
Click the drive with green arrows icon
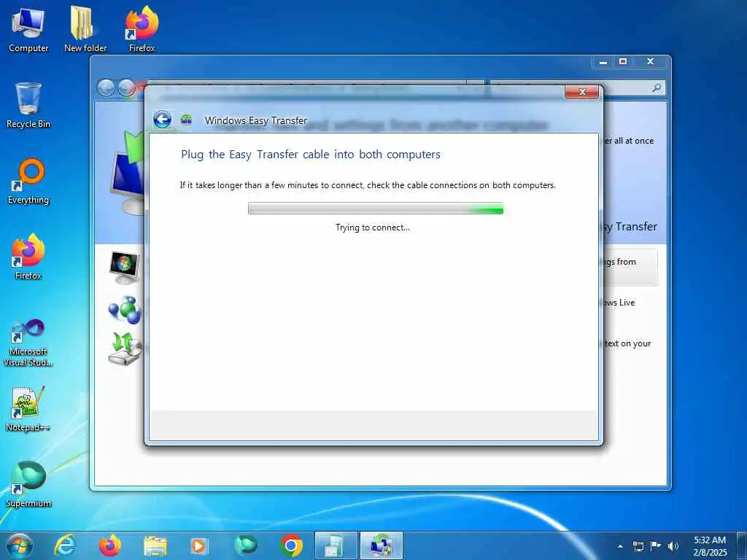click(x=125, y=349)
